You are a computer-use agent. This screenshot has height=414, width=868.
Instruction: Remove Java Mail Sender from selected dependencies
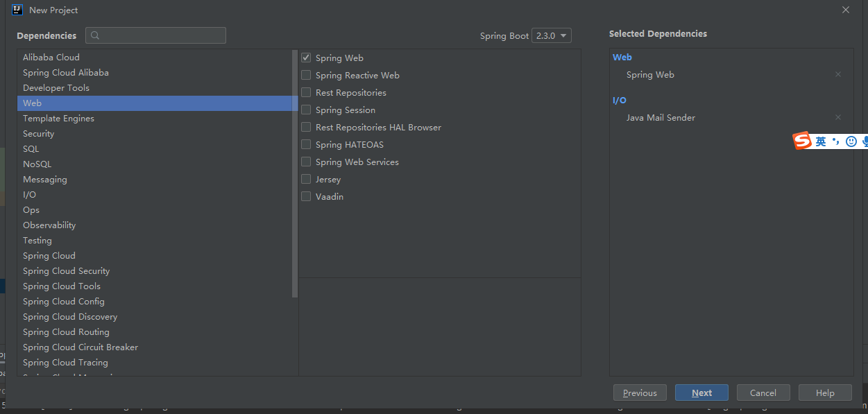click(x=837, y=117)
